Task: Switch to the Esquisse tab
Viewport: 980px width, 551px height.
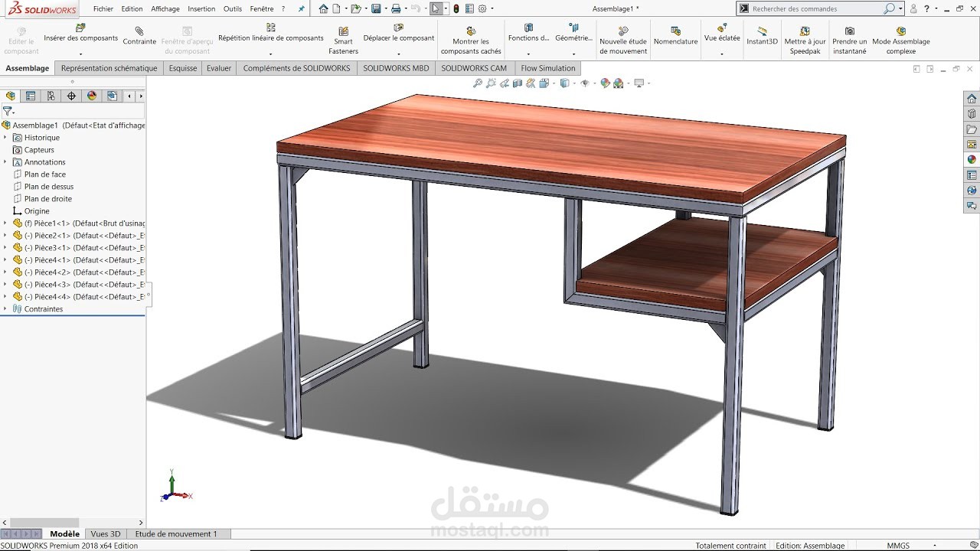Action: coord(183,68)
